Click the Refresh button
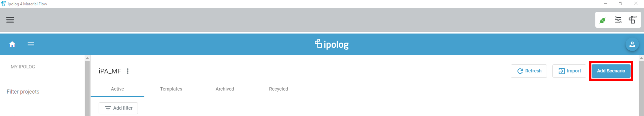This screenshot has height=116, width=644. (529, 71)
